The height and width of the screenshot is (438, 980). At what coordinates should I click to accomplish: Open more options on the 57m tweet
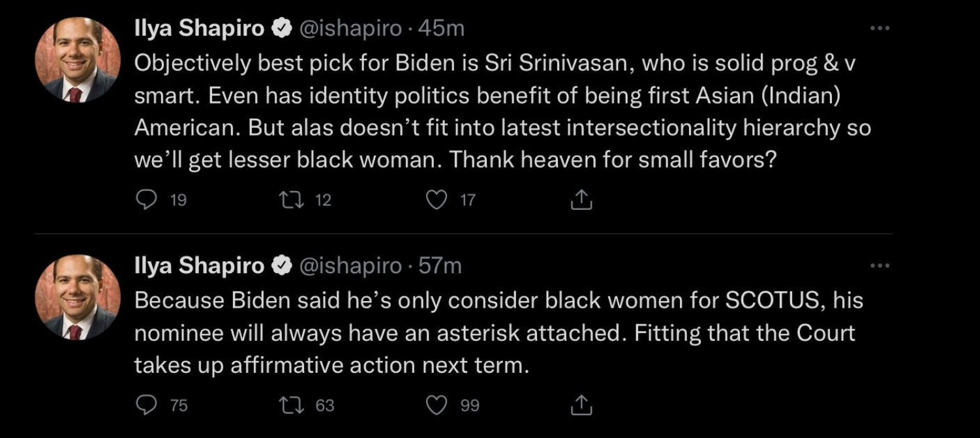pos(880,265)
